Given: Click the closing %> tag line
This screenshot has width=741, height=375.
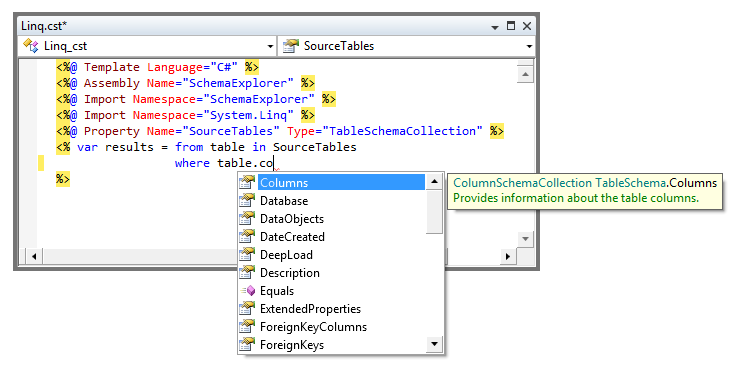Looking at the screenshot, I should 63,179.
